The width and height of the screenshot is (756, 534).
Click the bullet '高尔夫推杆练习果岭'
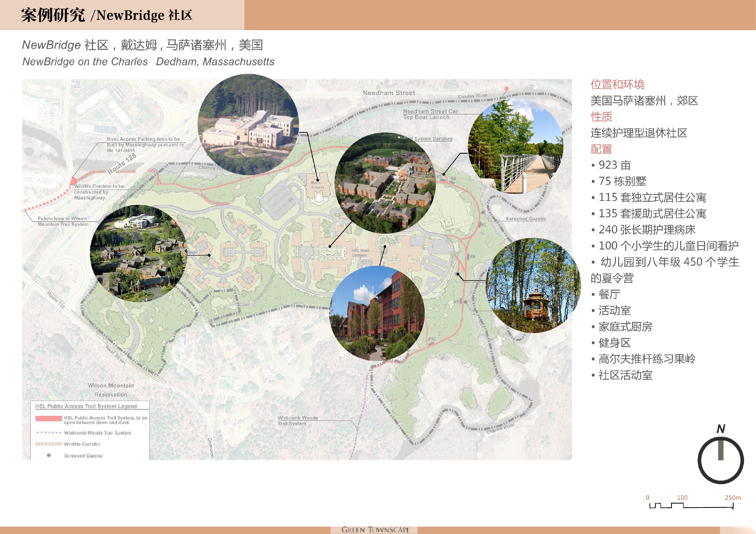click(x=643, y=359)
